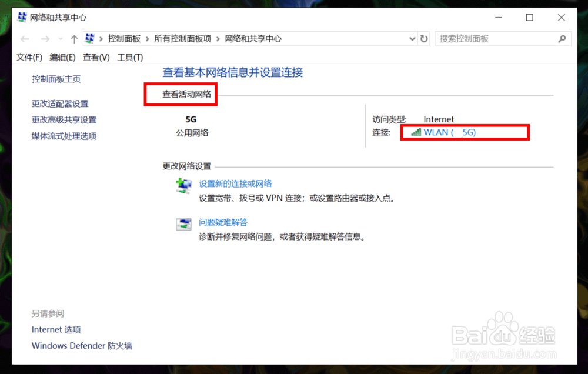Click the search magnifier icon
Screen dimensions: 588x374
tap(563, 38)
